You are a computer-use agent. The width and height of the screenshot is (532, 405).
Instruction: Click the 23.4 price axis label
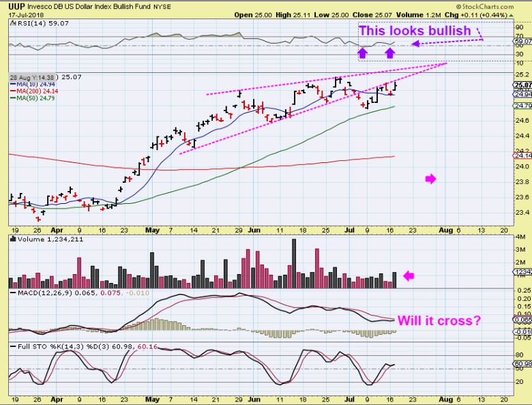(x=523, y=212)
